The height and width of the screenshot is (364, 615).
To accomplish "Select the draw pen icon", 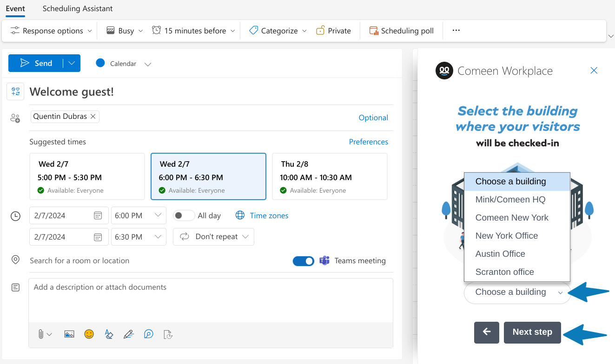I will click(129, 334).
